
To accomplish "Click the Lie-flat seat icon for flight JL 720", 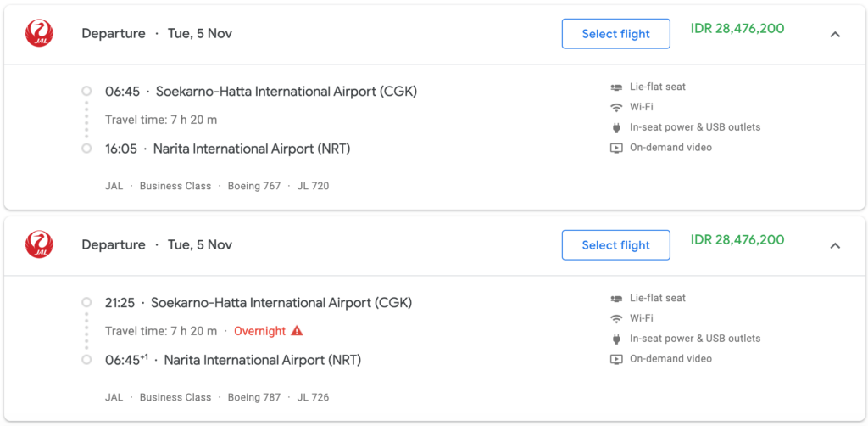I will pyautogui.click(x=616, y=87).
